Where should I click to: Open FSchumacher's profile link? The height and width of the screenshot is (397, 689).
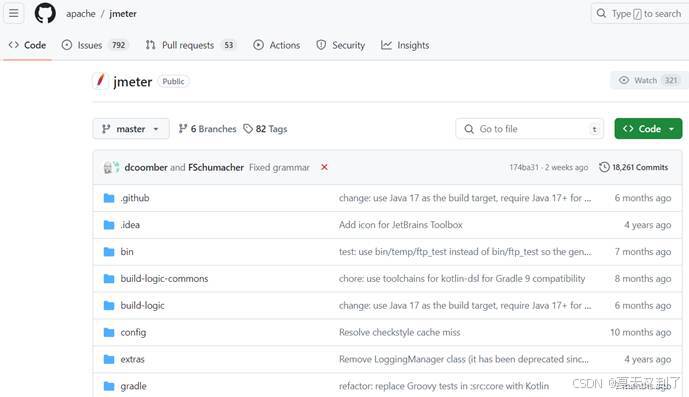(x=216, y=168)
